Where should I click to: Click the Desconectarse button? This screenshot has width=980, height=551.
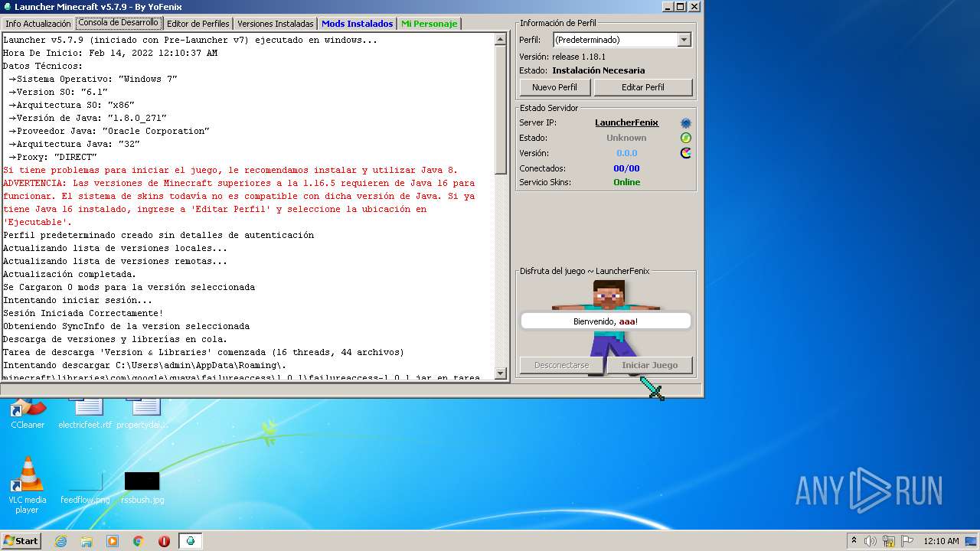[562, 365]
